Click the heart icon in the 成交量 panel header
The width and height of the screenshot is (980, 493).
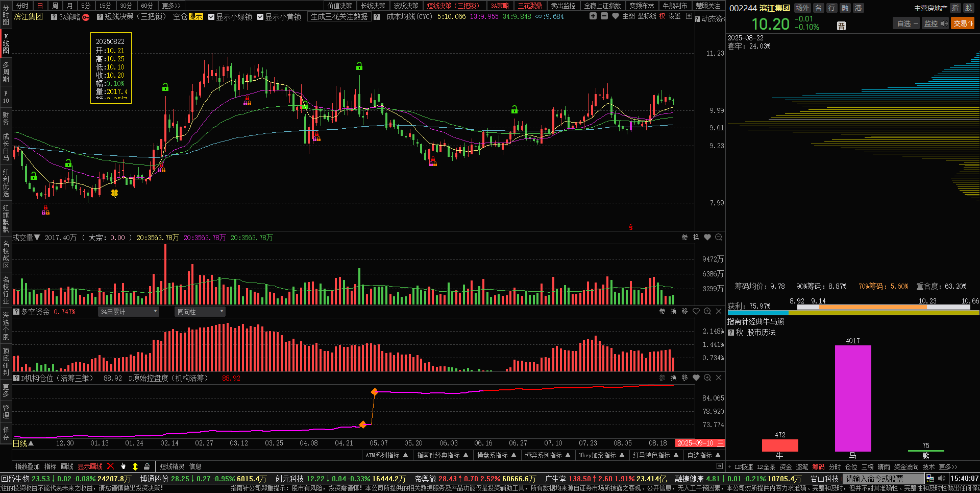(707, 237)
